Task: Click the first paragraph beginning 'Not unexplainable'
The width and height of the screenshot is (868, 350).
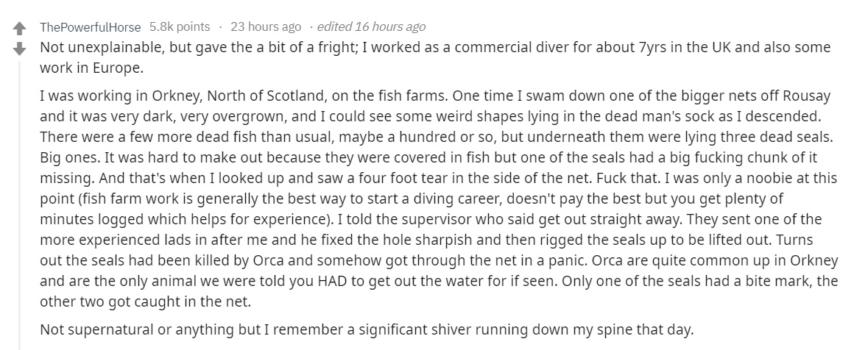Action: [x=435, y=57]
